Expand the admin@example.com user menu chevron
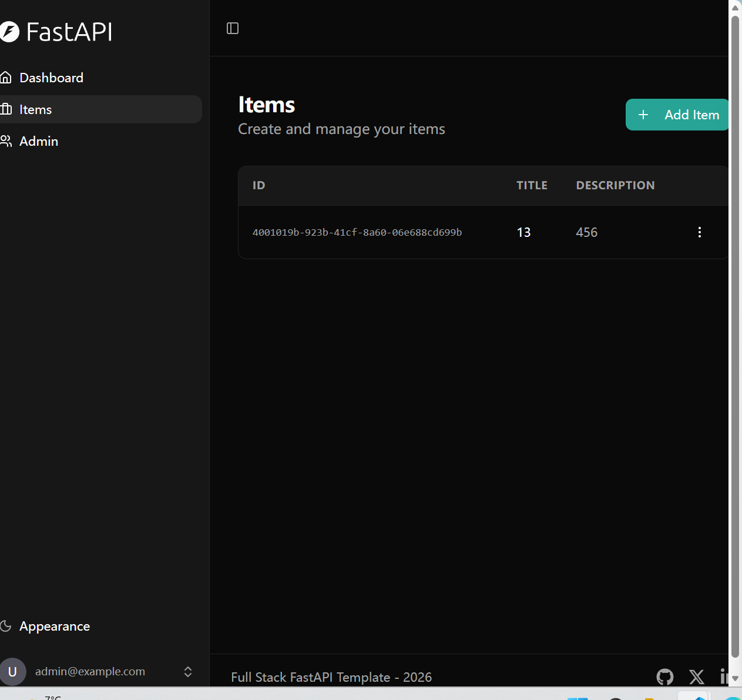This screenshot has height=700, width=742. click(188, 671)
